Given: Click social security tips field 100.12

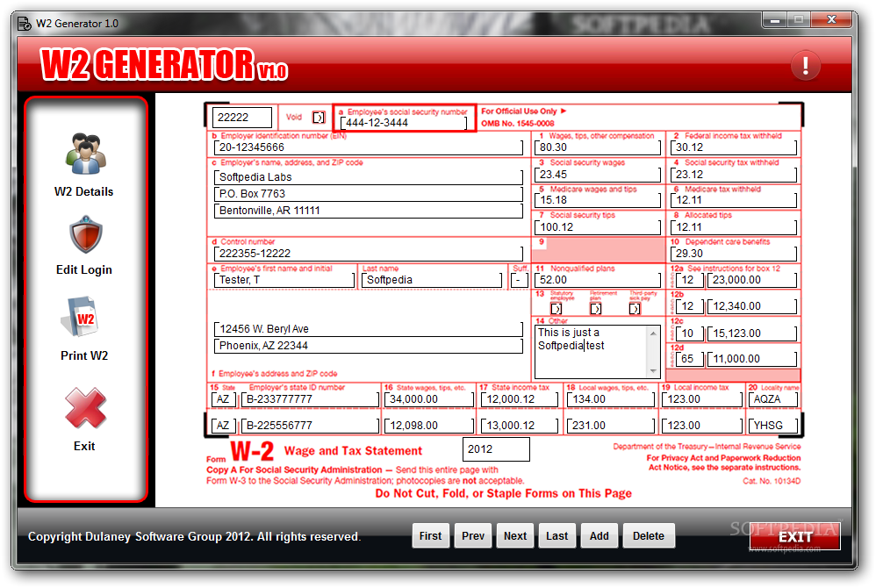Looking at the screenshot, I should point(597,227).
